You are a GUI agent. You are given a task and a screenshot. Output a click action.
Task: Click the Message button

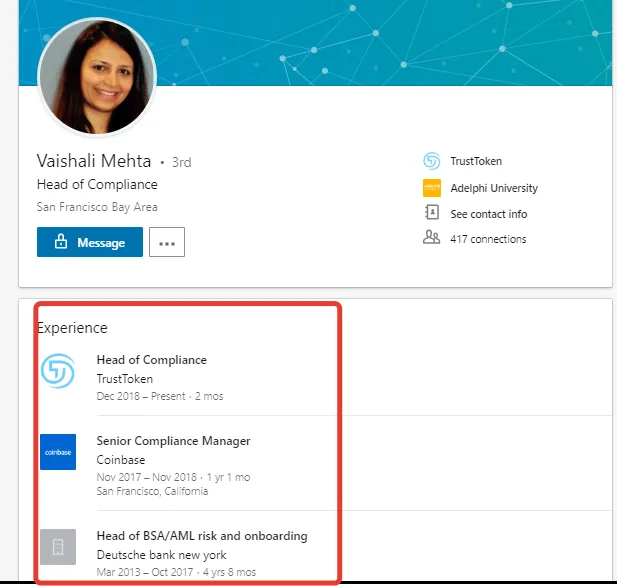89,242
